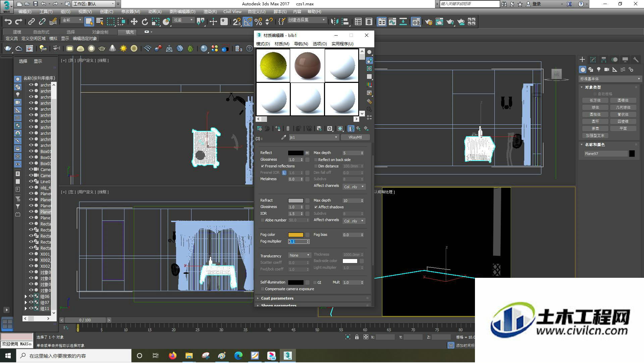Click the Sample Type sphere icon
Viewport: 644px width, 363px height.
(369, 52)
